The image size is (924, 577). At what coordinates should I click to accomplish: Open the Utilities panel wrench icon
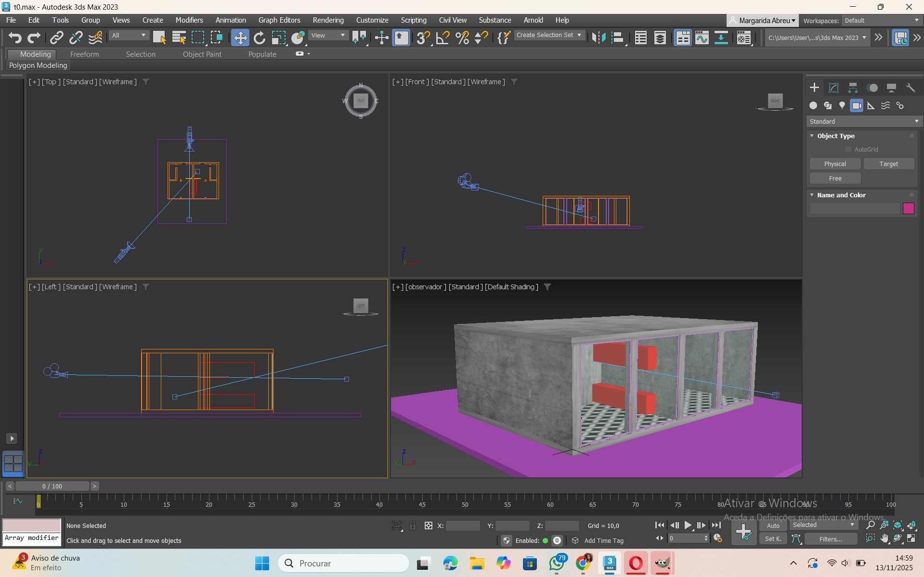click(x=911, y=88)
